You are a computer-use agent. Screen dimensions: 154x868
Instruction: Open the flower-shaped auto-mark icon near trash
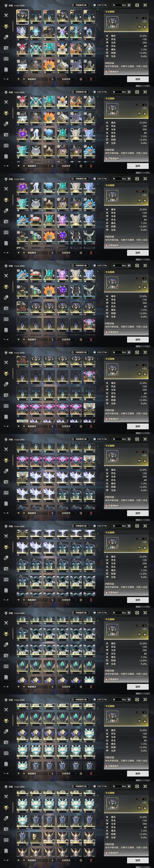coord(81,79)
